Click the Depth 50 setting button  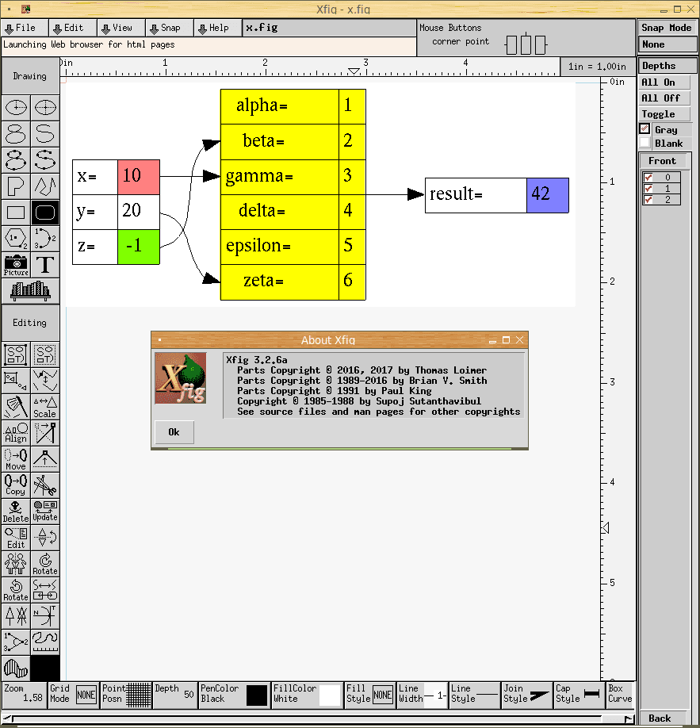pos(175,695)
